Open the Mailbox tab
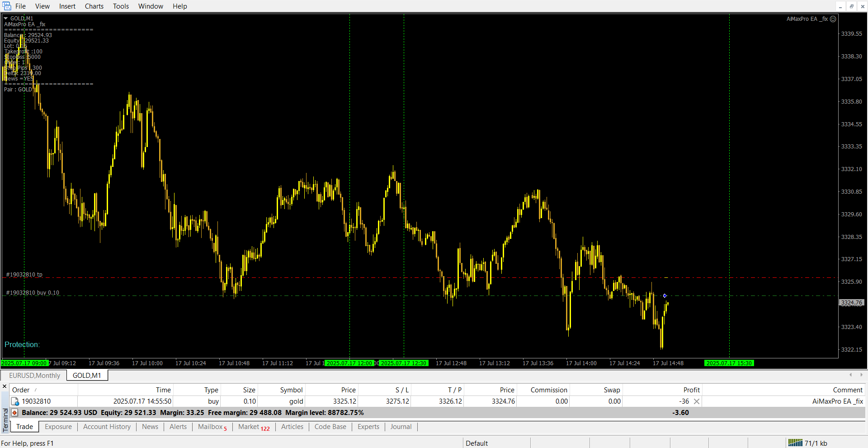The image size is (868, 448). (x=211, y=427)
